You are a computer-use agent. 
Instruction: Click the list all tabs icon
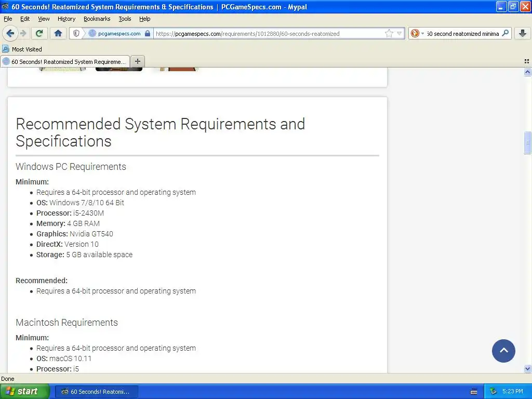[x=527, y=61]
